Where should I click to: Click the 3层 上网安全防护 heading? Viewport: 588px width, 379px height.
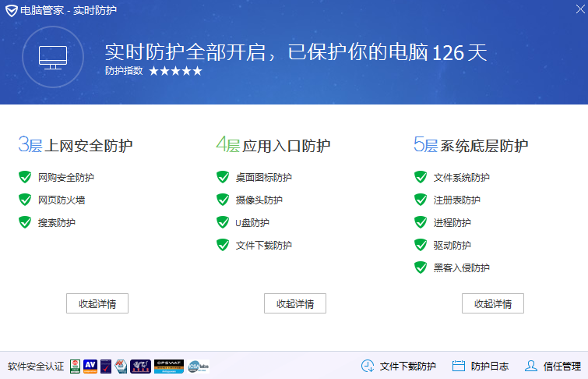point(76,145)
